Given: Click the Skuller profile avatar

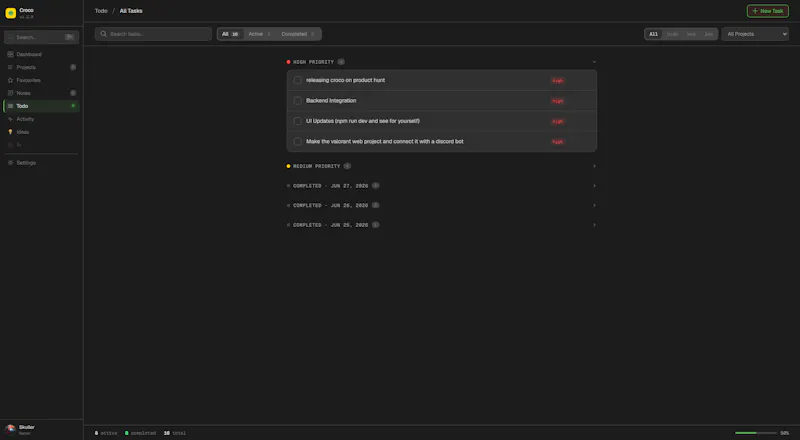Looking at the screenshot, I should [x=10, y=429].
